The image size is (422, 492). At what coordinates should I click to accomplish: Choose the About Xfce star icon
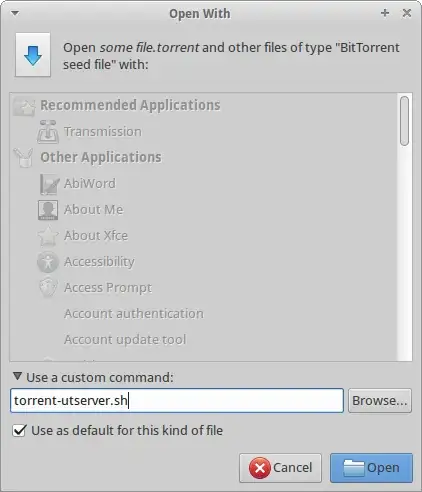(x=48, y=236)
